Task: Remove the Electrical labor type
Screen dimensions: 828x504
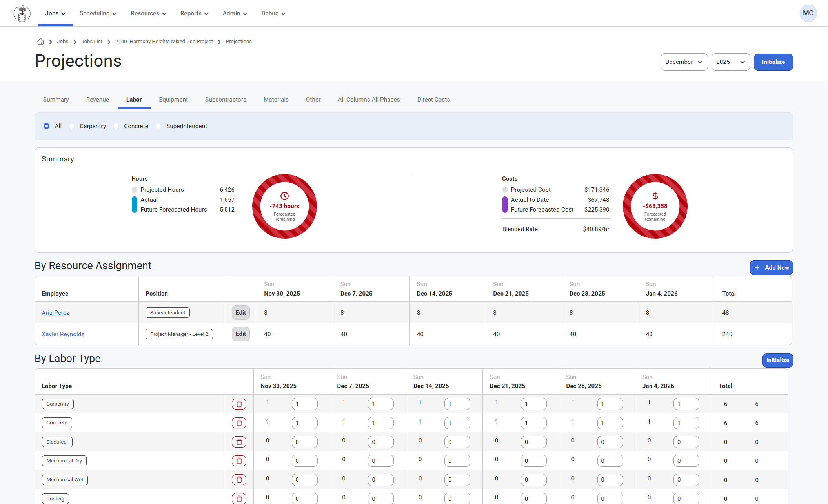Action: (239, 442)
